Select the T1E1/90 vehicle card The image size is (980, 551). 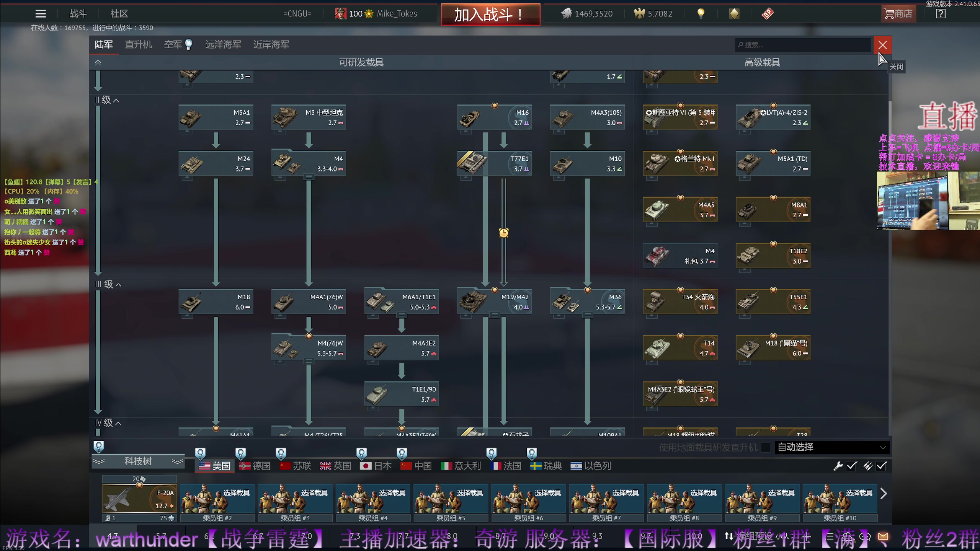coord(402,394)
